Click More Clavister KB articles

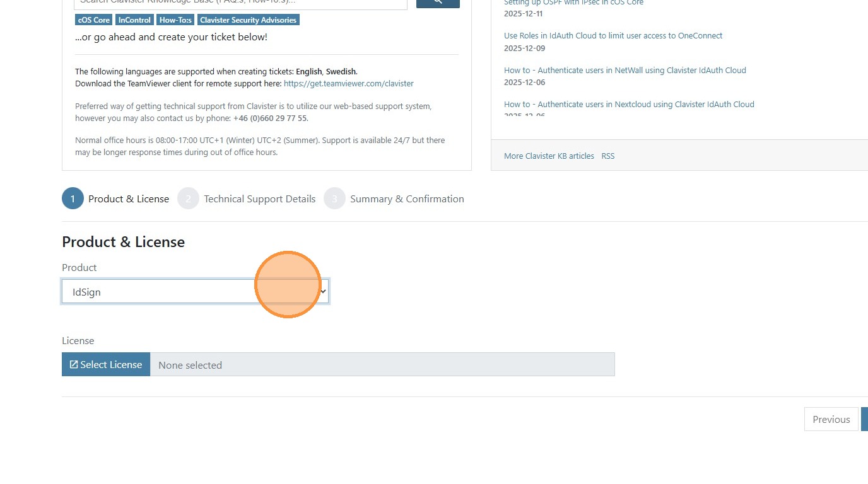pyautogui.click(x=549, y=156)
